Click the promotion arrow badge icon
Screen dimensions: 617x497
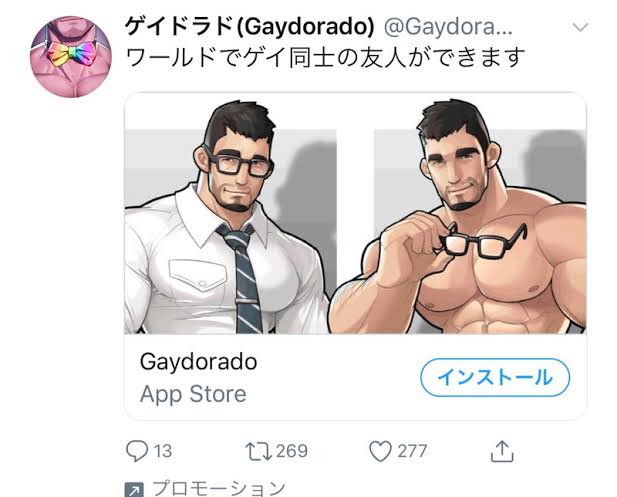pyautogui.click(x=134, y=490)
